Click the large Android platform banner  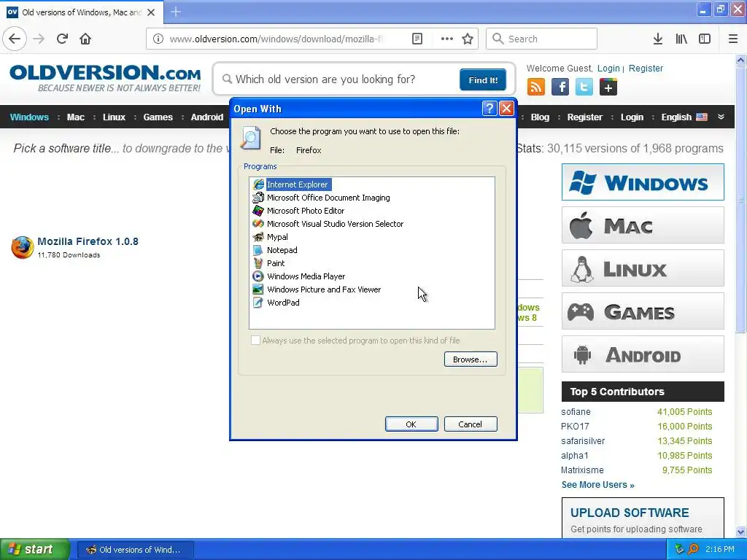643,354
